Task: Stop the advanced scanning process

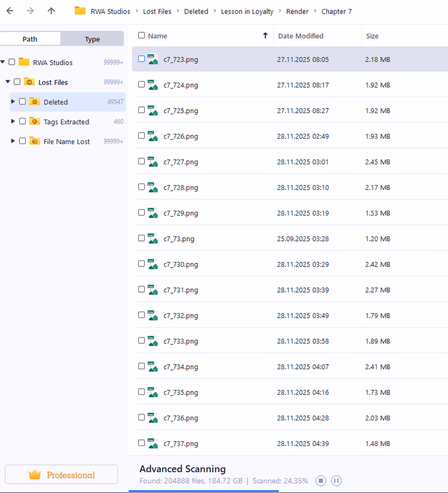Action: click(321, 481)
